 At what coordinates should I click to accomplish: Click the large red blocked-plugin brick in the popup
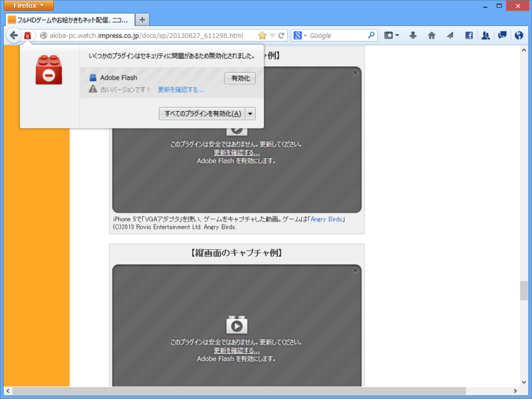pyautogui.click(x=49, y=70)
